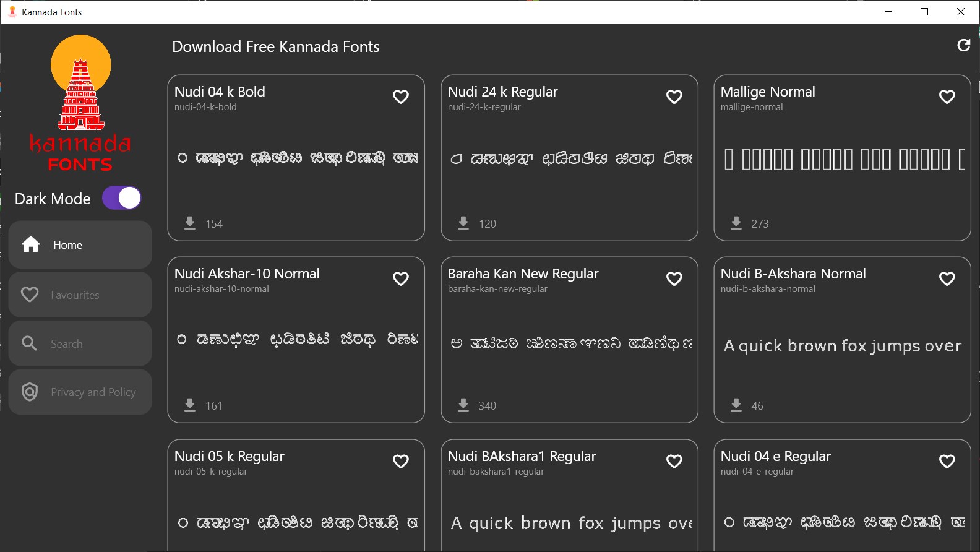Click the download count 161

213,406
